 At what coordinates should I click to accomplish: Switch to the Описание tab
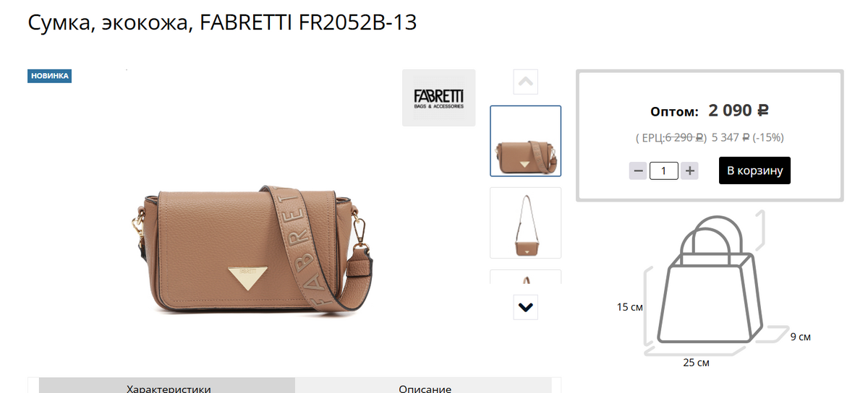coord(425,386)
